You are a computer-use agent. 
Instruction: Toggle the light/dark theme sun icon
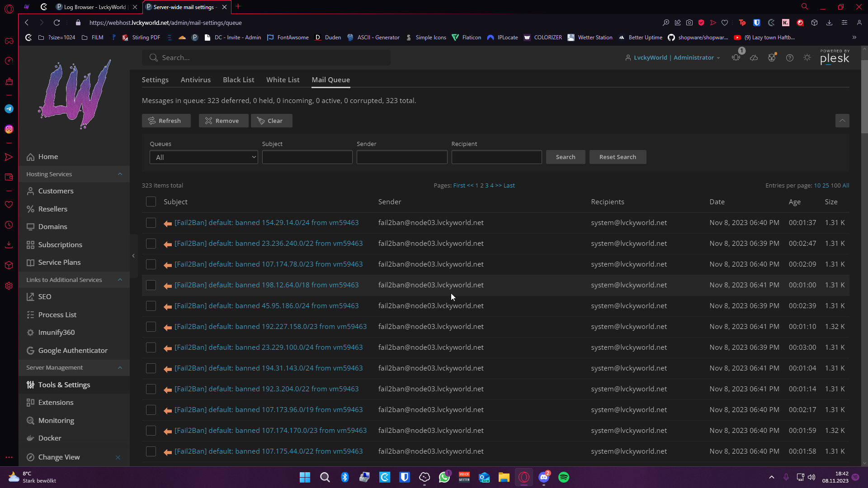coord(807,58)
